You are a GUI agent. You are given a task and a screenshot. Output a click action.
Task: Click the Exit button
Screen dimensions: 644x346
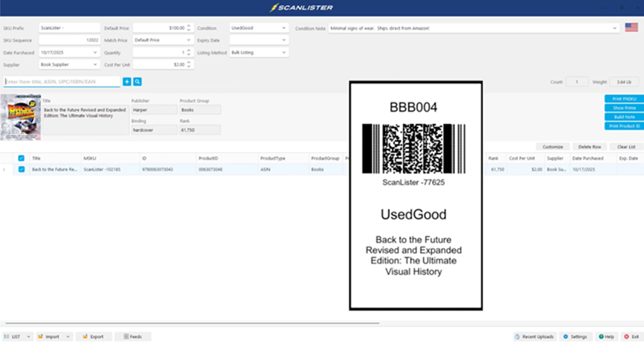(x=632, y=337)
